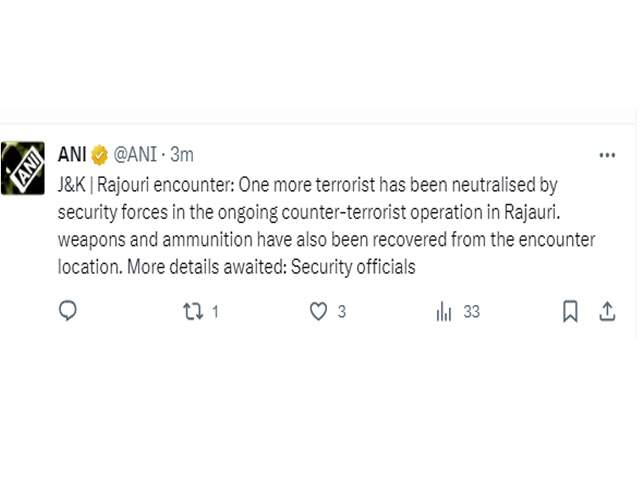Open the ANI profile avatar
Viewport: 640px width, 480px height.
click(x=23, y=168)
